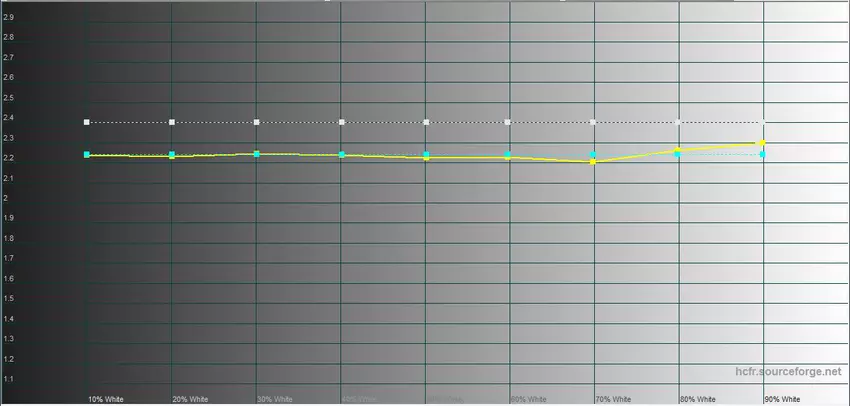Open the hcfr.sourceforge.net watermark link
Image resolution: width=850 pixels, height=406 pixels.
click(x=788, y=372)
